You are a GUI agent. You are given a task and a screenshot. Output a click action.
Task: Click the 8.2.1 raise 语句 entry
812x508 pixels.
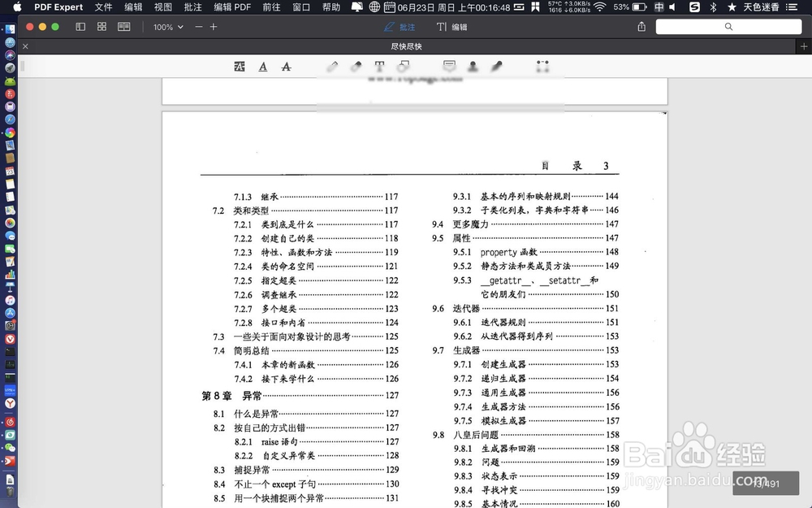(317, 441)
